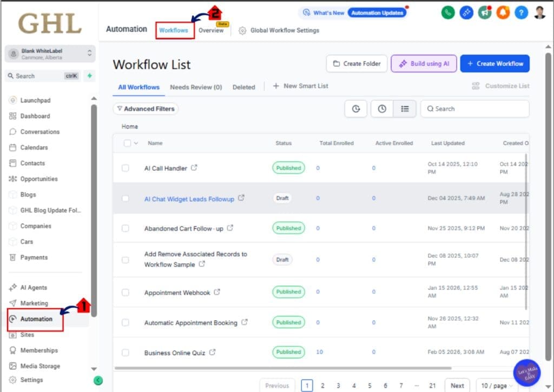Check the Appointment Webhook row checkbox
This screenshot has width=554, height=392.
[x=126, y=293]
